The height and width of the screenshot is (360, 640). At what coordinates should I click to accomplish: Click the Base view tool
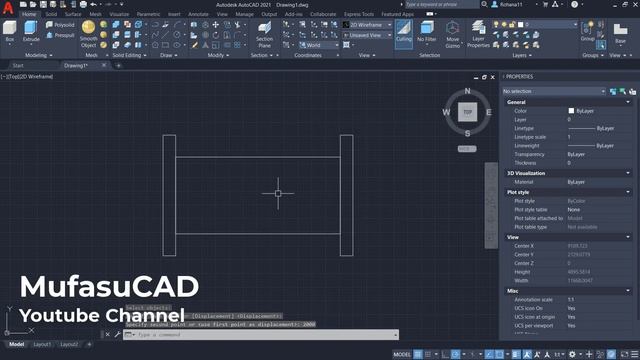(620, 33)
